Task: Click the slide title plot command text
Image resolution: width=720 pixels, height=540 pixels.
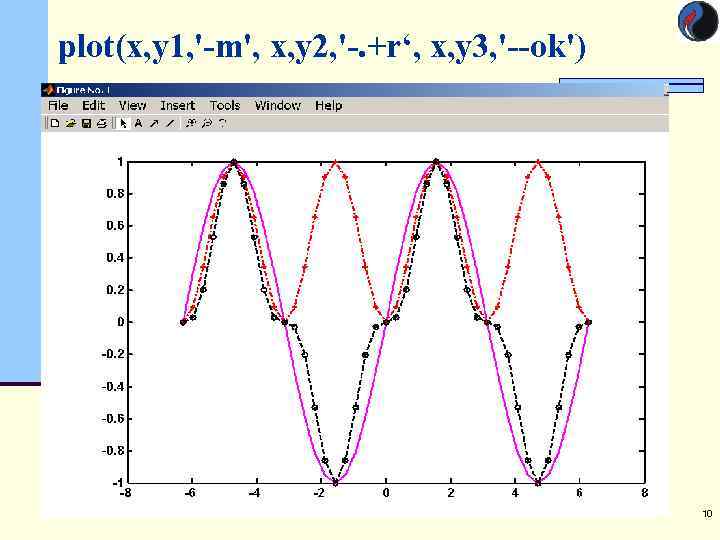Action: click(322, 46)
